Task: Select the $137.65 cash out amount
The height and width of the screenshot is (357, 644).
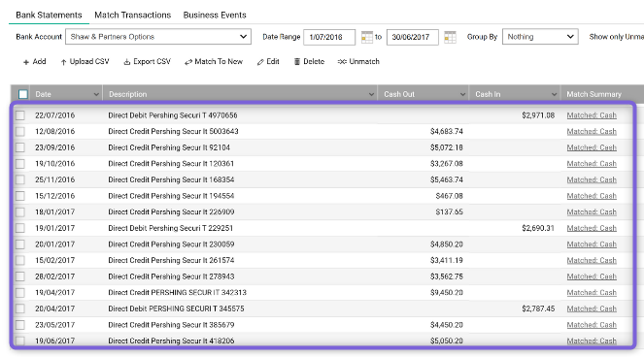Action: [x=450, y=212]
